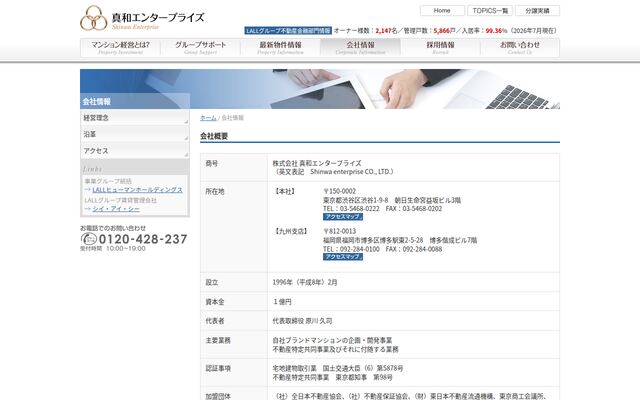Click the 商号 row label
The height and width of the screenshot is (400, 640).
(x=212, y=163)
